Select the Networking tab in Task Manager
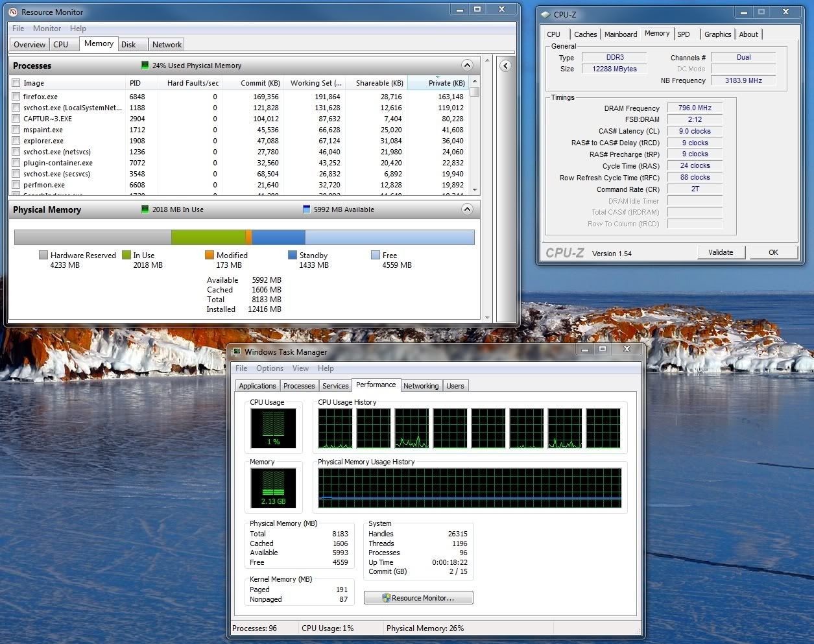The height and width of the screenshot is (644, 814). 421,386
